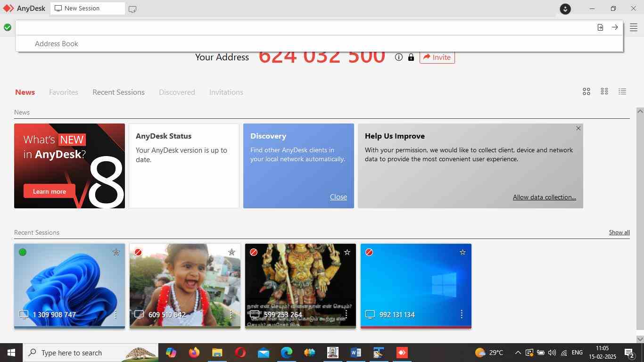Screen dimensions: 644x362
Task: Open Opera browser from taskbar
Action: [x=240, y=353]
